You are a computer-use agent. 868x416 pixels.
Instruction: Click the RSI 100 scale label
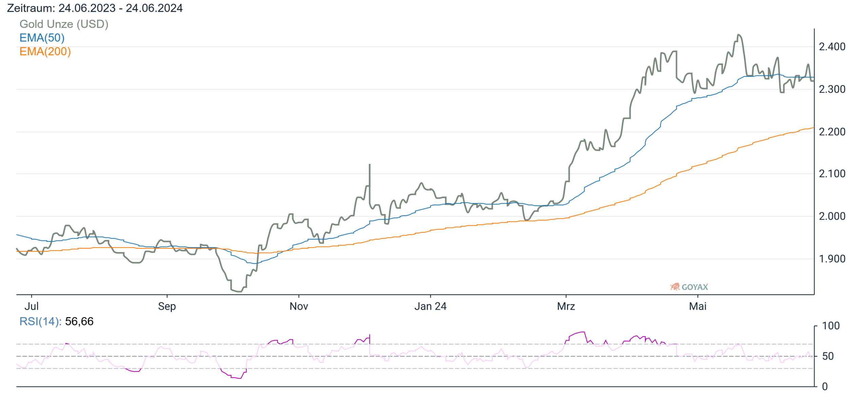[831, 326]
